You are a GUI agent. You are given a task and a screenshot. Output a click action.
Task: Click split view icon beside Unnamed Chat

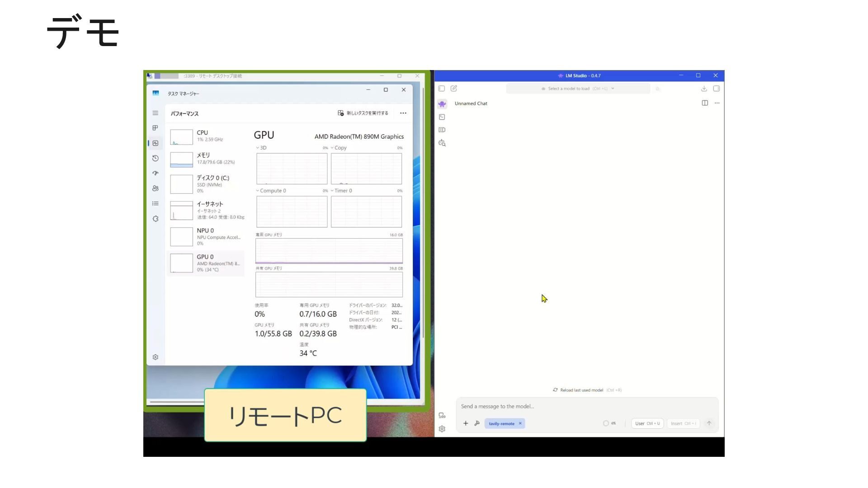(x=704, y=103)
